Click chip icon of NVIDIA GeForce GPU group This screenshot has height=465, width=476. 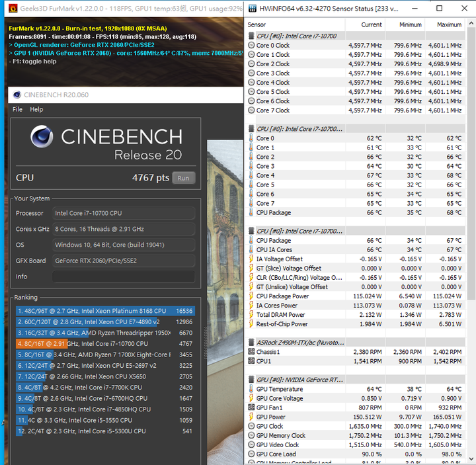(251, 380)
